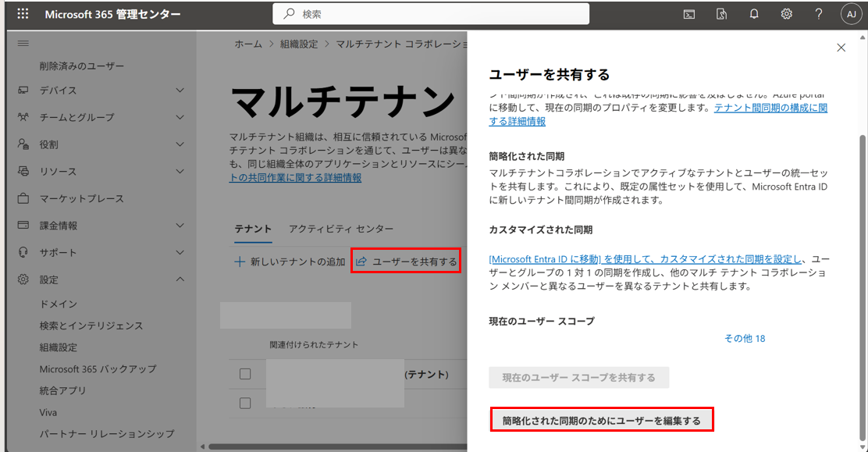Click the 設定 gear icon in sidebar
Viewport: 868px width, 452px height.
23,279
